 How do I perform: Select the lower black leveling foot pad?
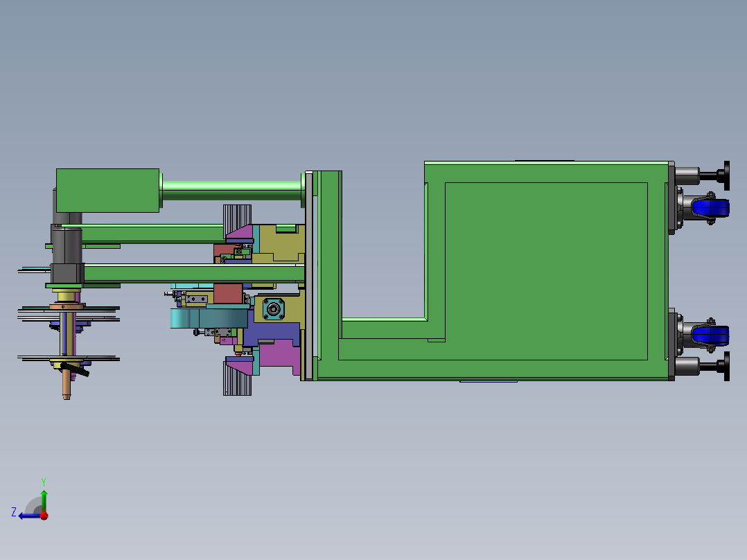(x=726, y=366)
